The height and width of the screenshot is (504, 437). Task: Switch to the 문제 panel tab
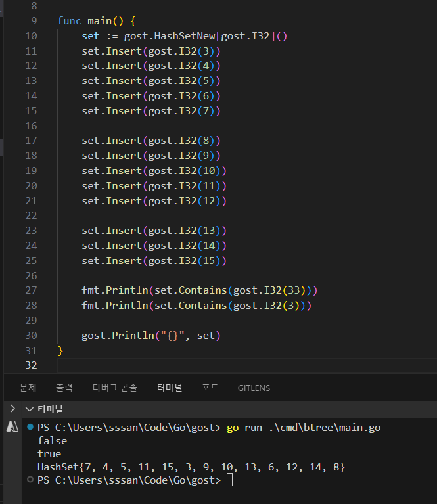[x=28, y=388]
